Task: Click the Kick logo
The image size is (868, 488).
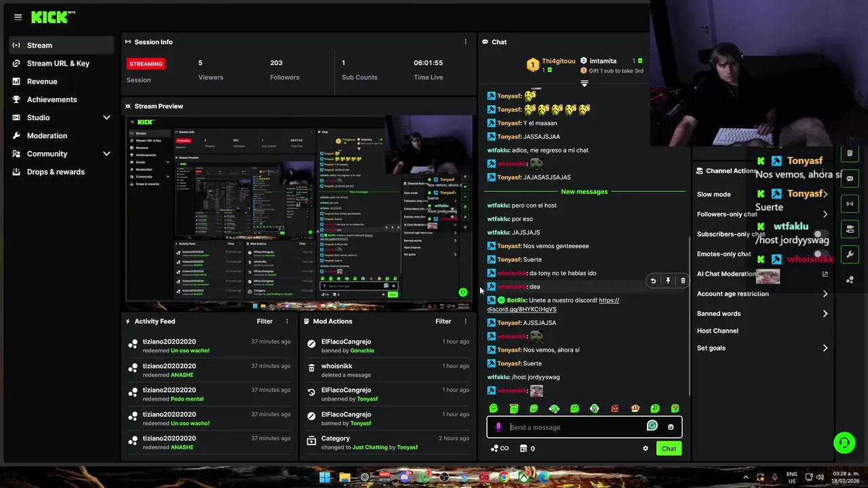Action: tap(53, 17)
